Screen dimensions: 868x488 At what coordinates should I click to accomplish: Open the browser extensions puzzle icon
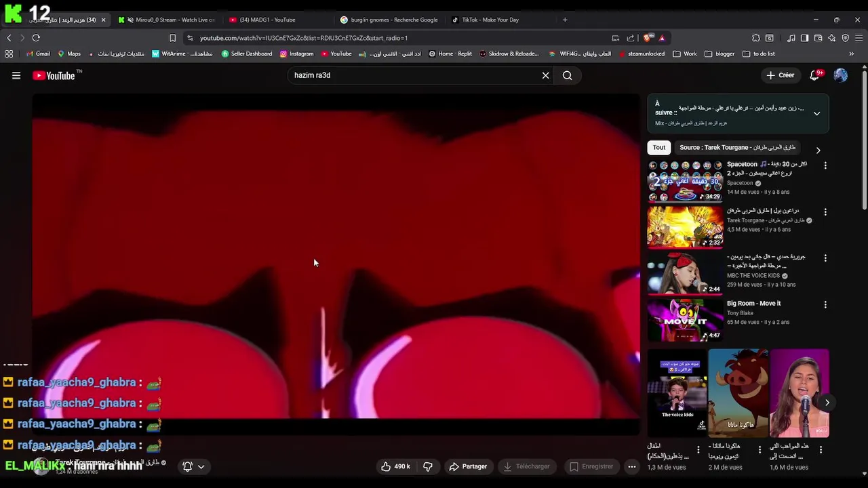756,38
